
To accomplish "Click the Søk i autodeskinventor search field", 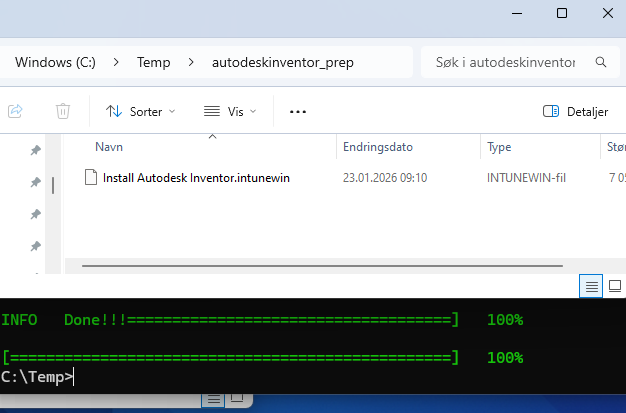I will coord(505,62).
